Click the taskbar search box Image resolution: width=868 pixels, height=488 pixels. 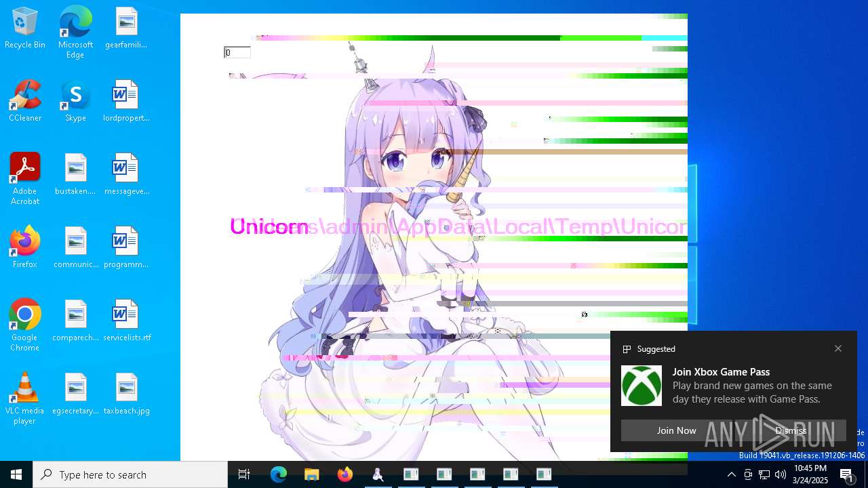[x=130, y=474]
